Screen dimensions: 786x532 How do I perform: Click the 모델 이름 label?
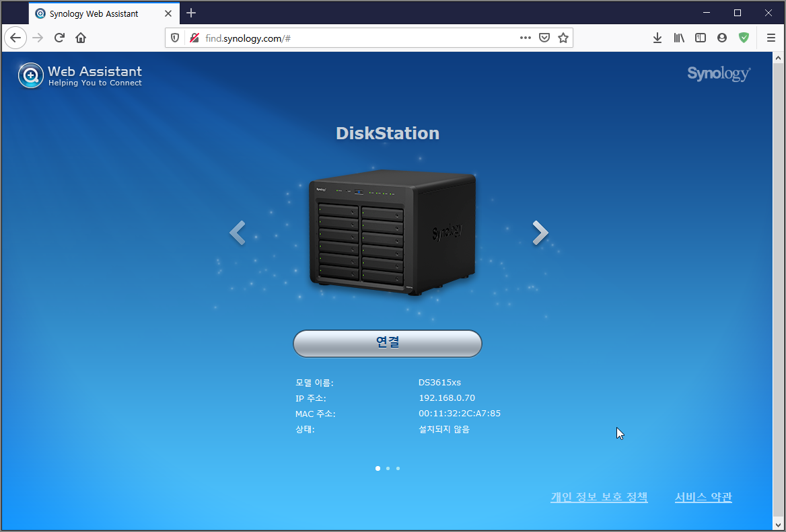point(314,383)
